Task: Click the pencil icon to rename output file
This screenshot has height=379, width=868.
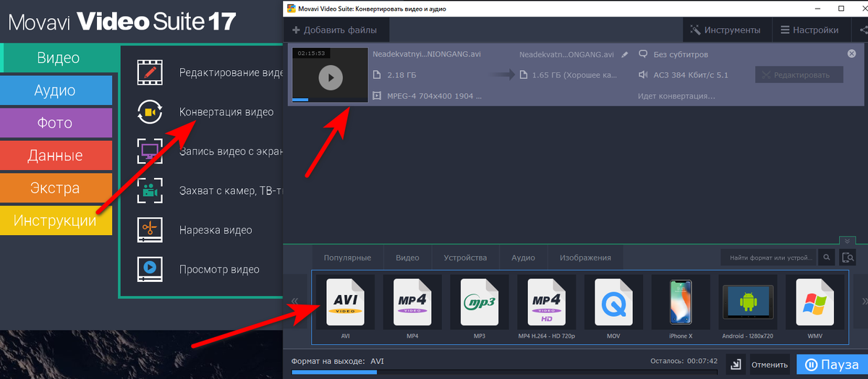Action: [x=624, y=54]
